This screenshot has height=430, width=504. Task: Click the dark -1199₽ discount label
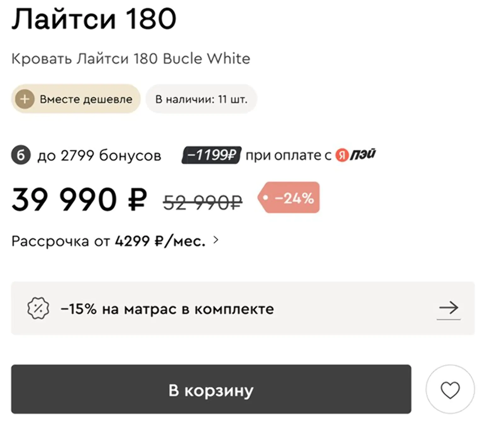(211, 155)
